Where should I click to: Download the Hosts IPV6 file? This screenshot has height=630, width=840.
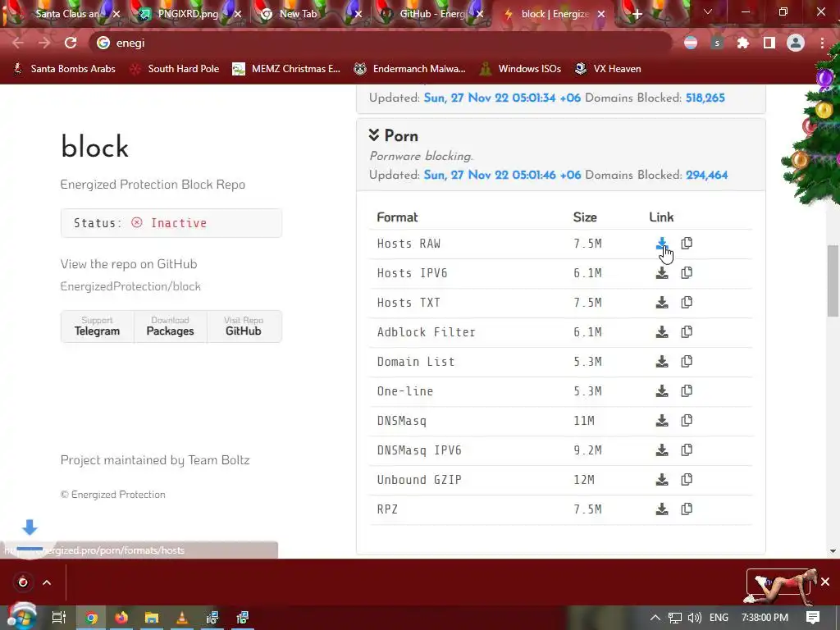pyautogui.click(x=662, y=272)
